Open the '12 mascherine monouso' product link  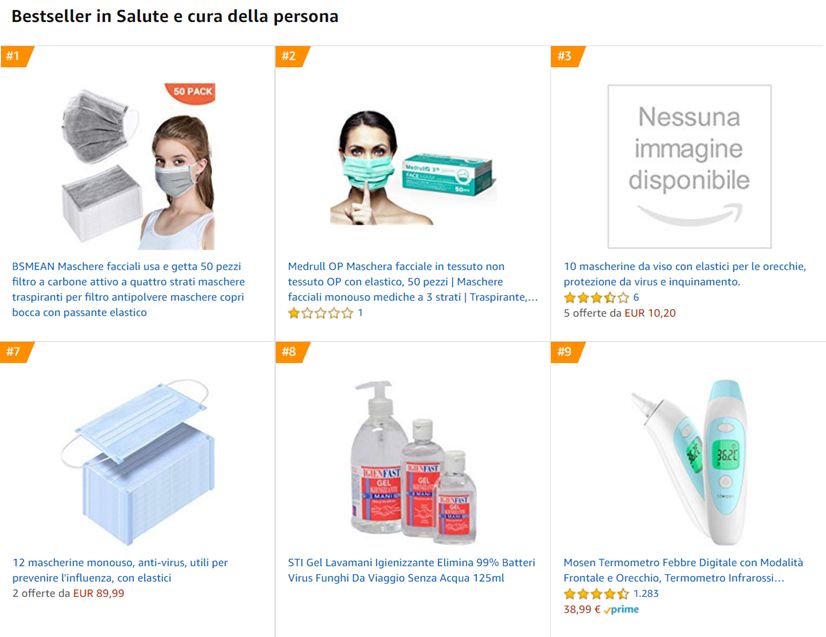[120, 570]
